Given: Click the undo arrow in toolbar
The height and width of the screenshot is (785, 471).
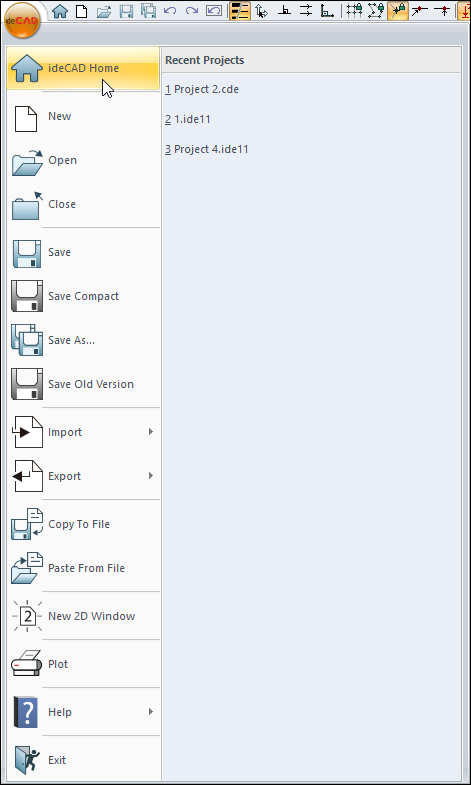Looking at the screenshot, I should (x=170, y=11).
